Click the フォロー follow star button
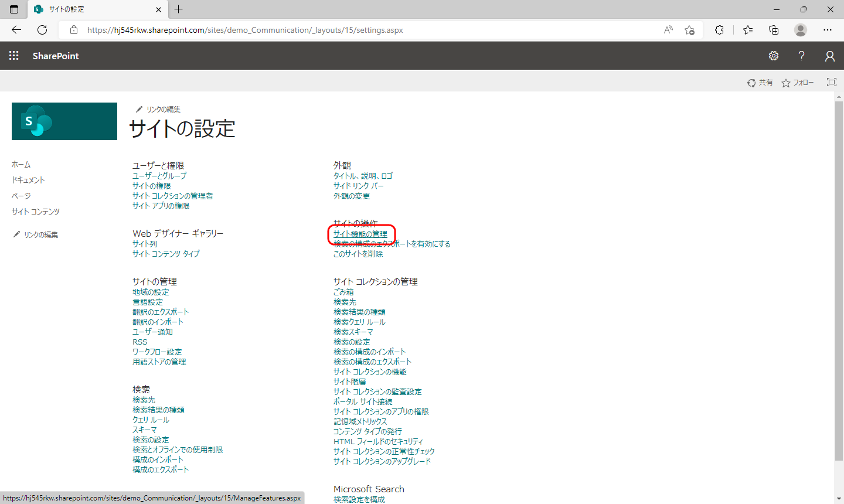 coord(798,83)
